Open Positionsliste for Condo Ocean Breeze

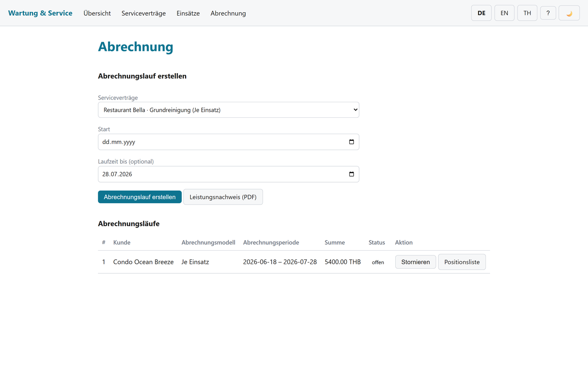(462, 262)
